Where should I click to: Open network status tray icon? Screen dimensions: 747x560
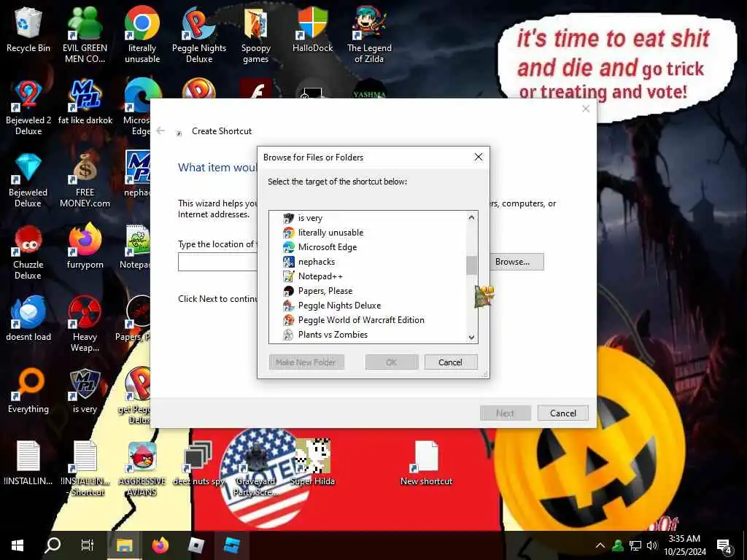[635, 545]
